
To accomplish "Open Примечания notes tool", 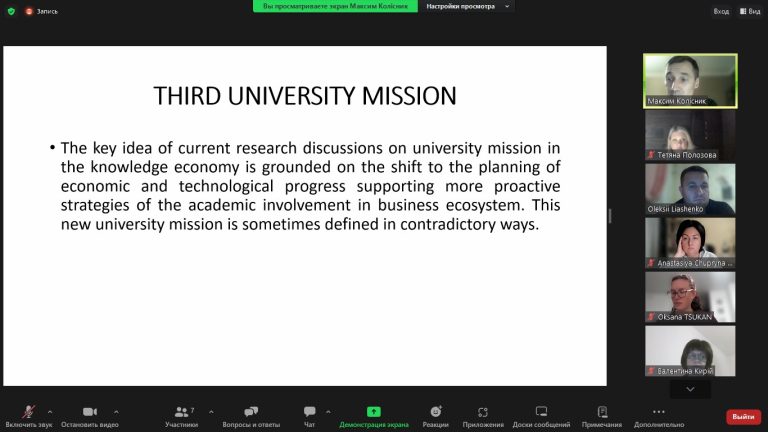I will point(602,416).
